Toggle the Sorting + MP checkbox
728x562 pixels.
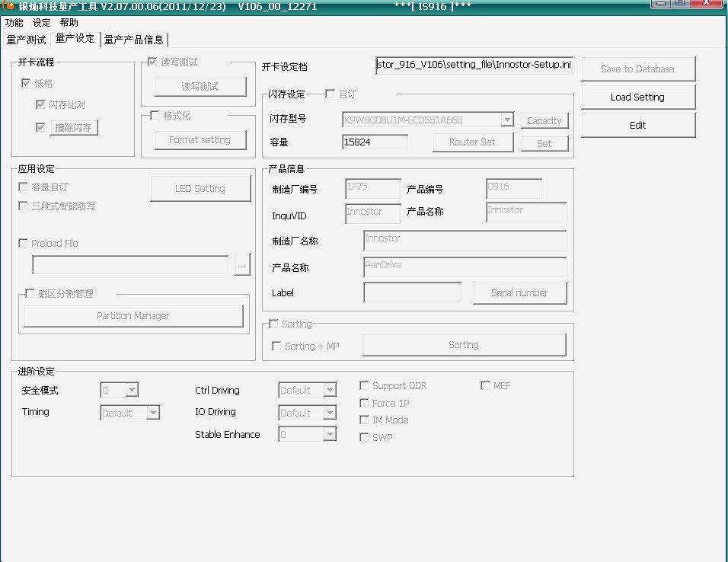[x=277, y=346]
